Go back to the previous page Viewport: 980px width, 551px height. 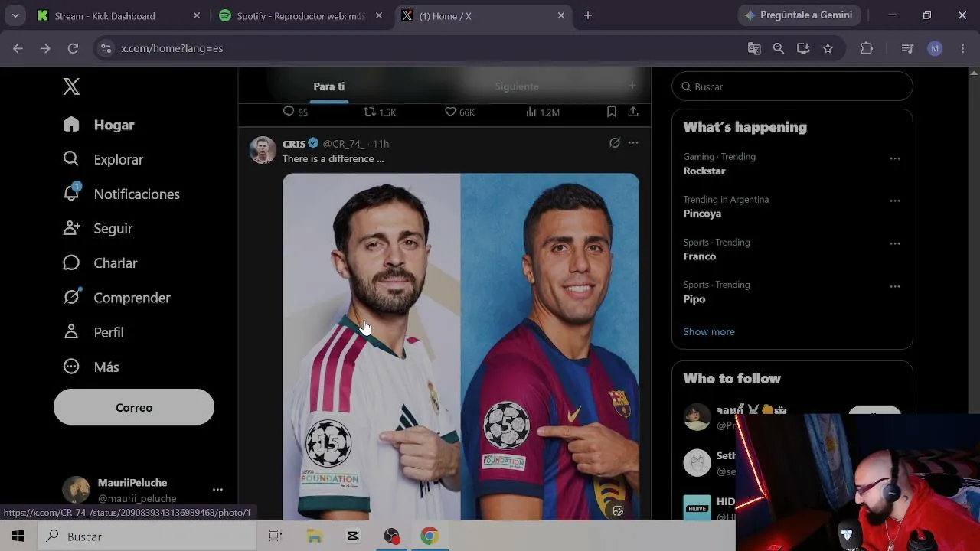click(18, 48)
